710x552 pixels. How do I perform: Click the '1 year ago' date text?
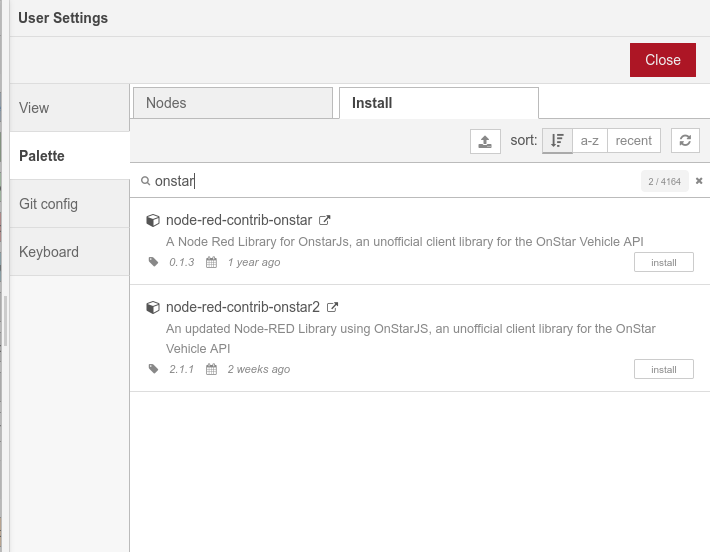[x=254, y=262]
